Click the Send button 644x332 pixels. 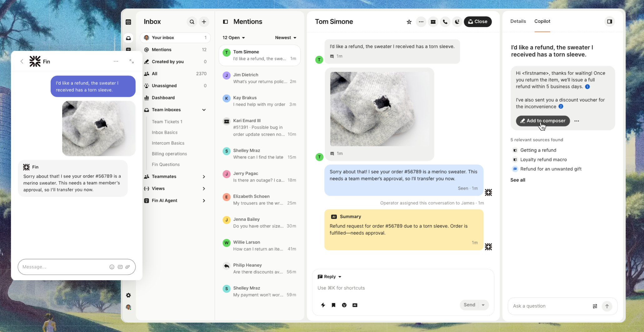click(x=469, y=305)
